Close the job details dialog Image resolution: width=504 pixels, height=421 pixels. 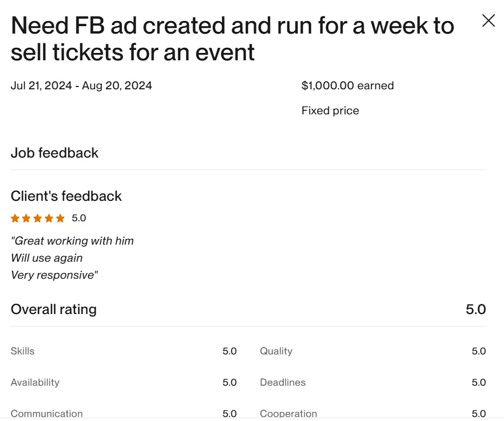(488, 21)
